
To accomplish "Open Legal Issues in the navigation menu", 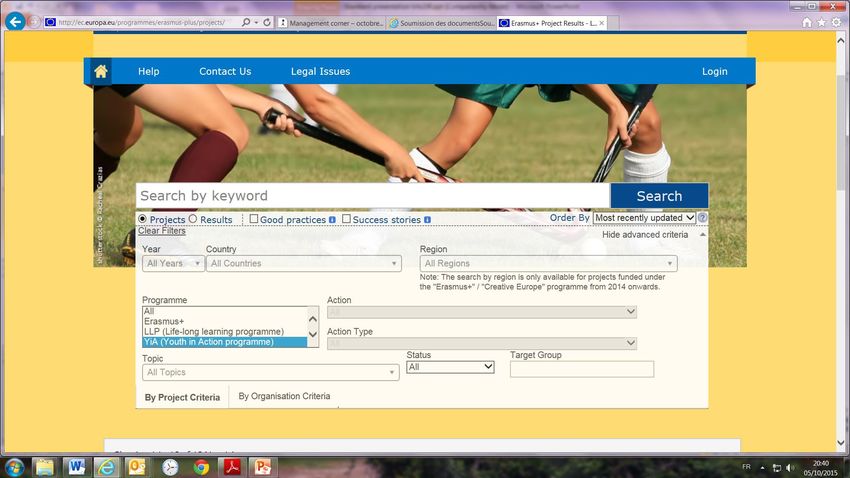I will click(x=320, y=72).
